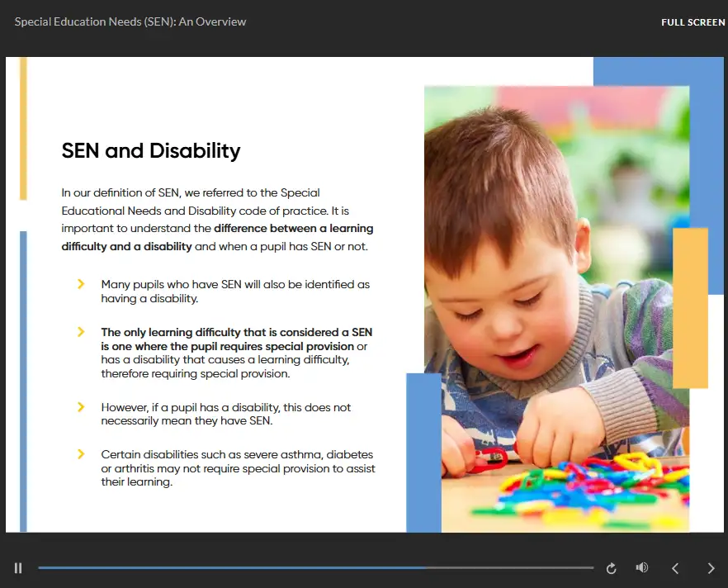Click the filled part of the progress bar
The height and width of the screenshot is (588, 728).
coord(231,568)
